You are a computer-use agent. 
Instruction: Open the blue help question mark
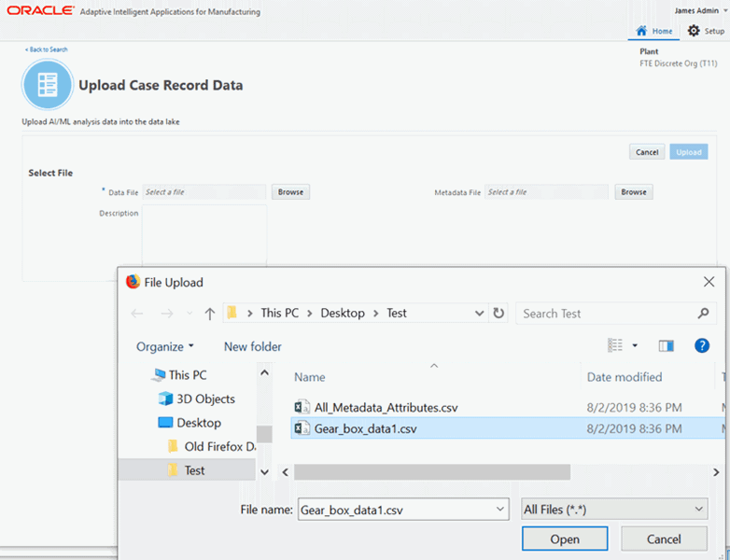(x=702, y=345)
